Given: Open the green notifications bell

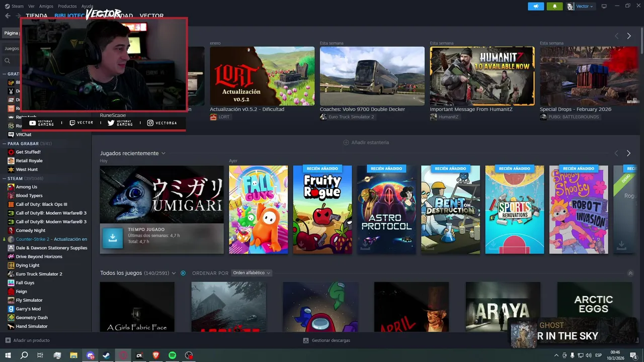Looking at the screenshot, I should 554,6.
